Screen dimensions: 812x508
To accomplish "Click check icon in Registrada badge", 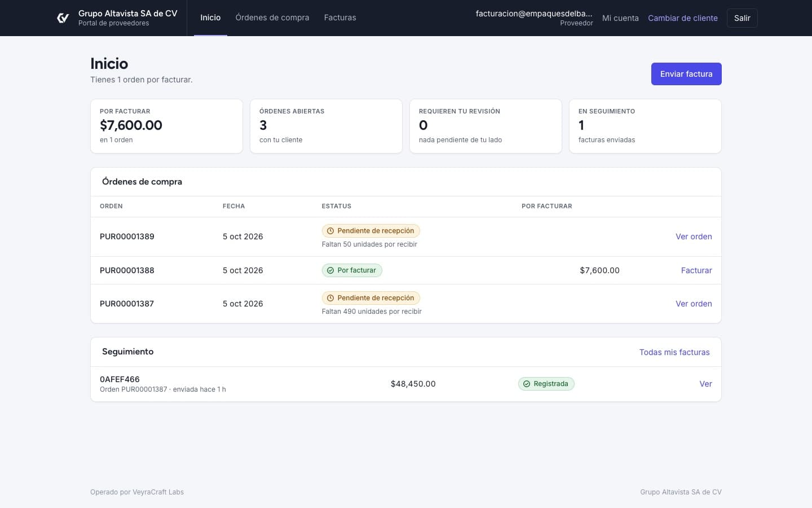I will click(x=527, y=384).
